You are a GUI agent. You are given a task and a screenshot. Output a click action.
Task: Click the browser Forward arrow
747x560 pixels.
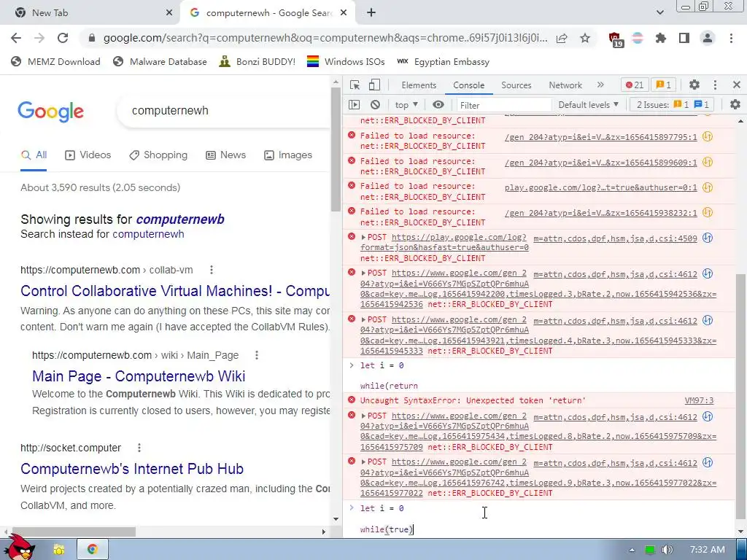click(39, 38)
